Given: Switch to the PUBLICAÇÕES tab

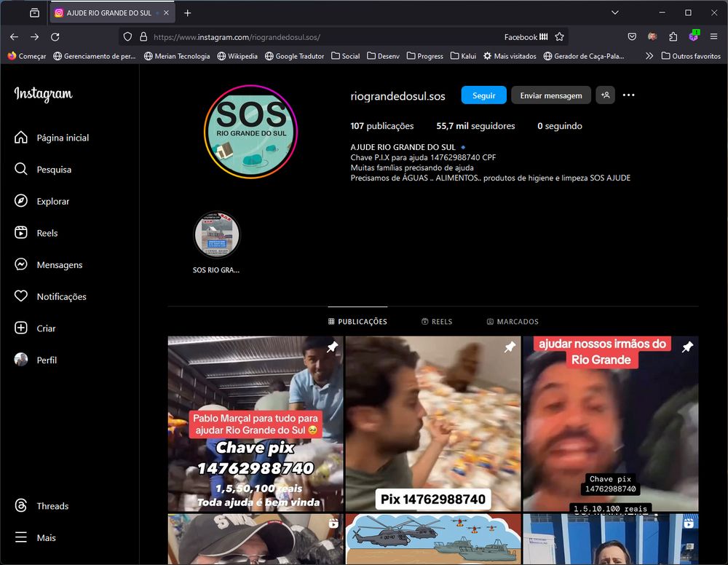Looking at the screenshot, I should [x=357, y=321].
